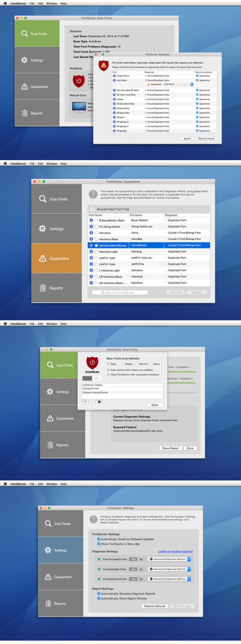Open Settings tab in Quarantine window sidebar
This screenshot has height=644, width=241.
pos(56,229)
